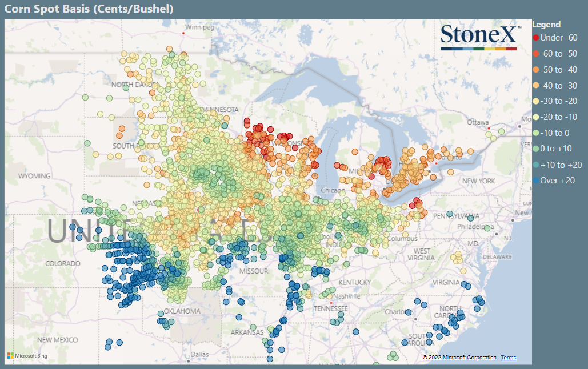Click the Over +20 blue legend dot
The height and width of the screenshot is (369, 588).
pyautogui.click(x=536, y=181)
